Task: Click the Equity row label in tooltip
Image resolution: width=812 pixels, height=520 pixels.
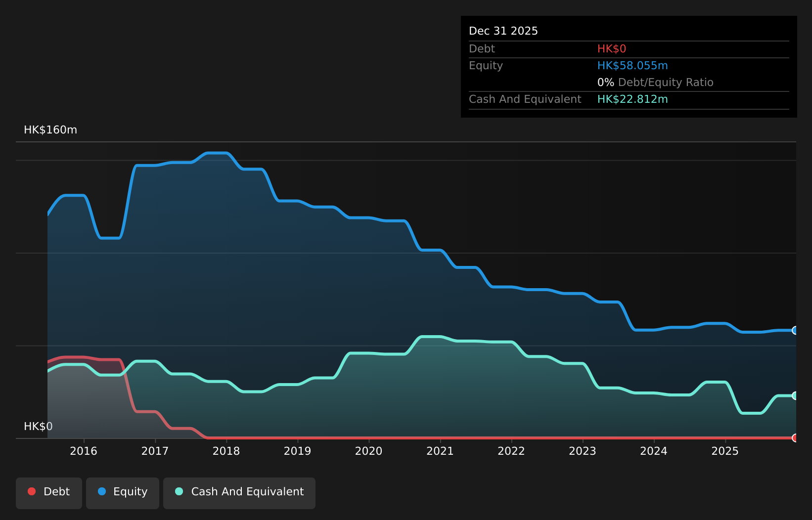Action: (x=486, y=66)
